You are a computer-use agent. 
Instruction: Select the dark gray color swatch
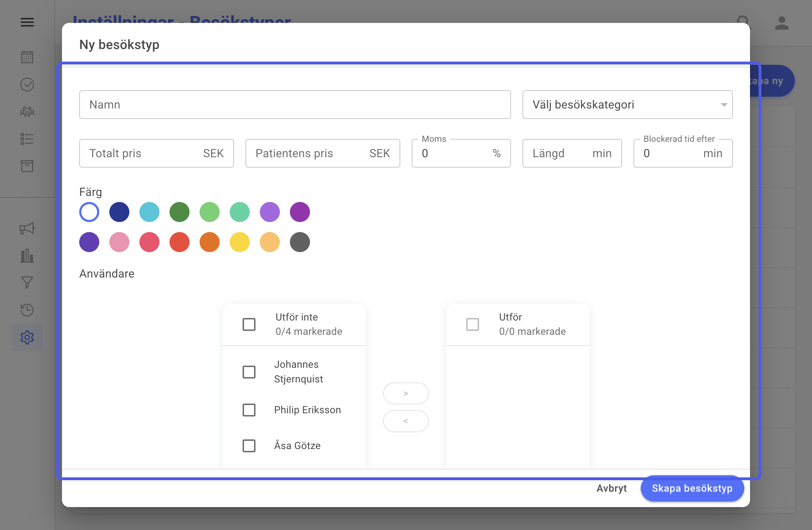tap(300, 242)
